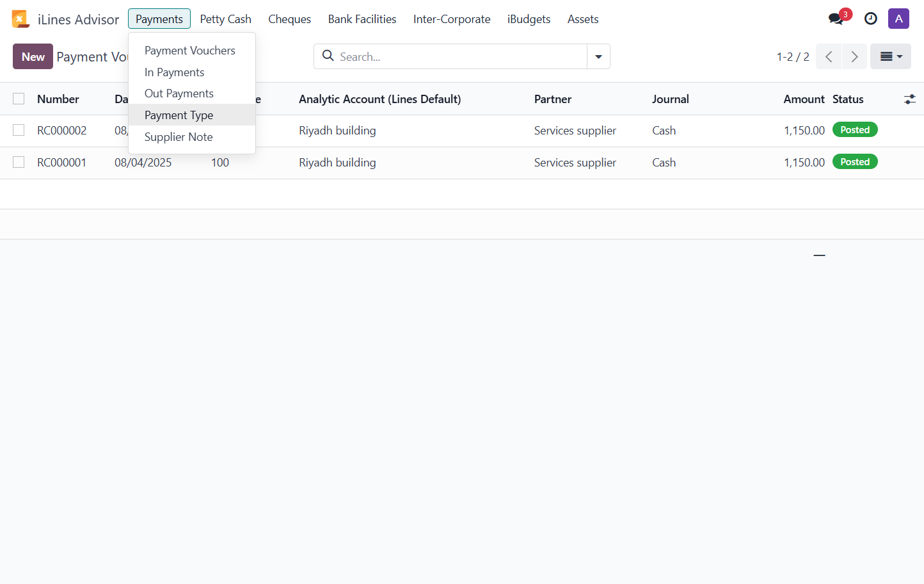
Task: Toggle the select-all rows checkbox
Action: tap(19, 99)
